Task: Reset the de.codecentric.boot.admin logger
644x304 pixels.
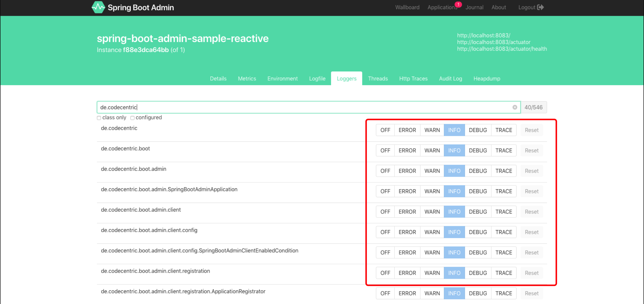Action: click(531, 171)
